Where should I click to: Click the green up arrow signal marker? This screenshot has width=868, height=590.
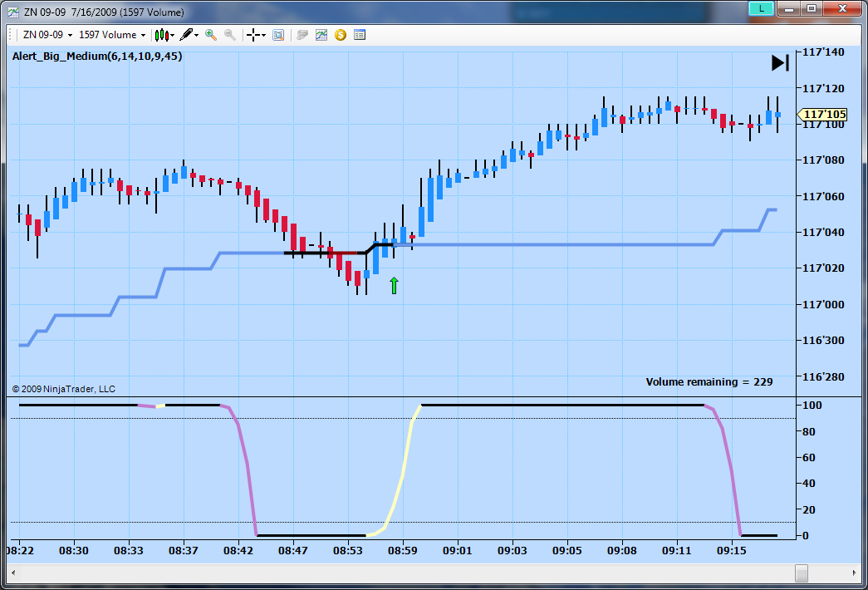(x=394, y=285)
